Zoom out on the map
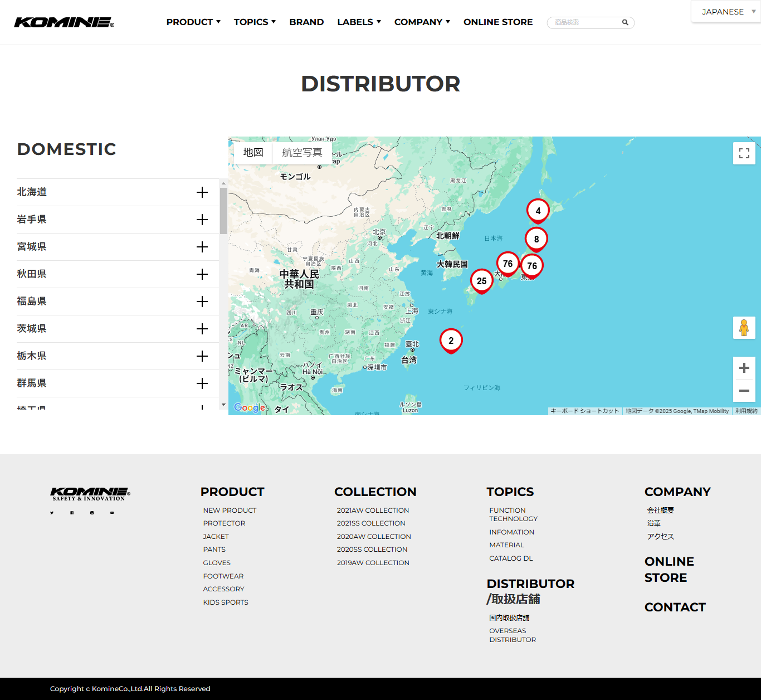The width and height of the screenshot is (761, 700). pyautogui.click(x=744, y=391)
